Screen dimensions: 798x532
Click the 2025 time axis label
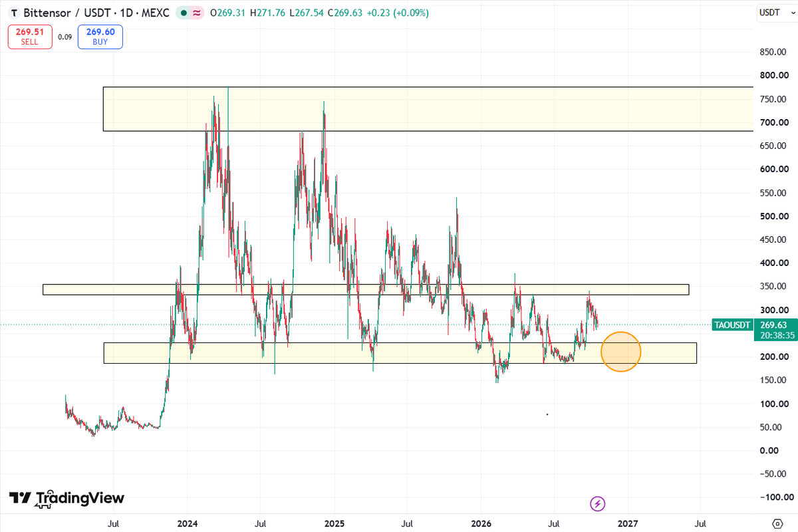334,523
